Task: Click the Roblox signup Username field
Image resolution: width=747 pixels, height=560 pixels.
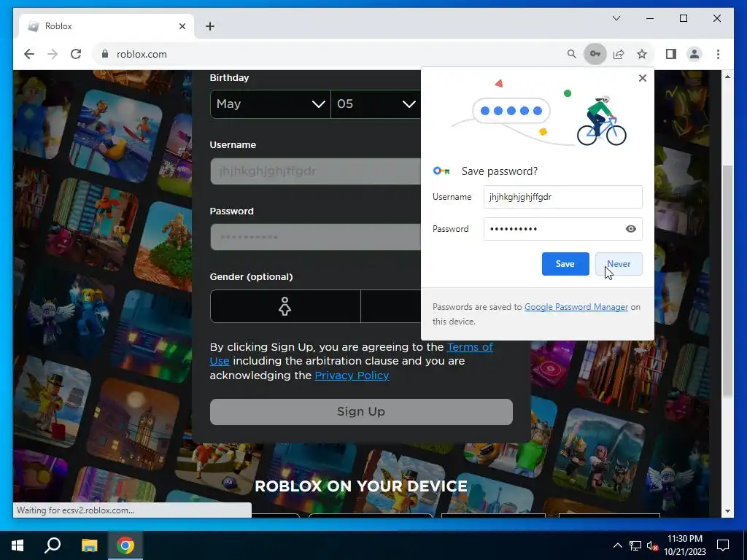Action: click(x=315, y=171)
